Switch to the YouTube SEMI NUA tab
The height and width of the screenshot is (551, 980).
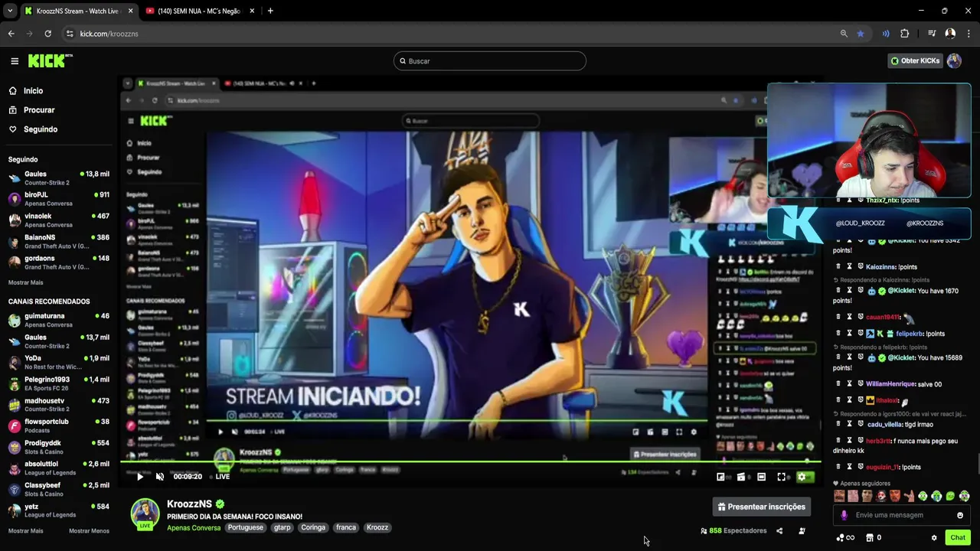pyautogui.click(x=197, y=11)
